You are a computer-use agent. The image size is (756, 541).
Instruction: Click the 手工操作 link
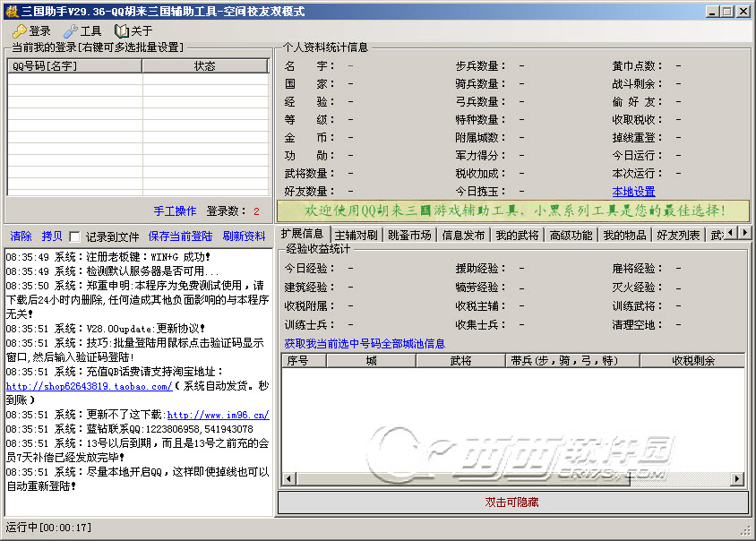pos(175,211)
